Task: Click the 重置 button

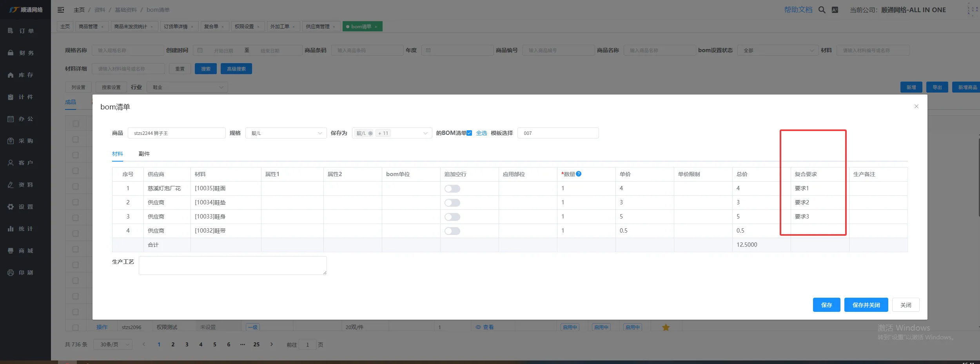Action: tap(180, 69)
